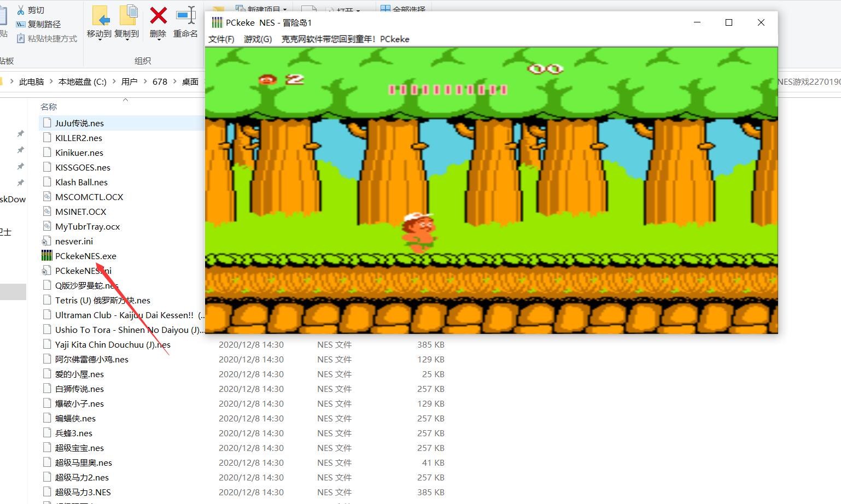Click the Klash Ball.nes file icon
Viewport: 841px width, 504px height.
(46, 182)
